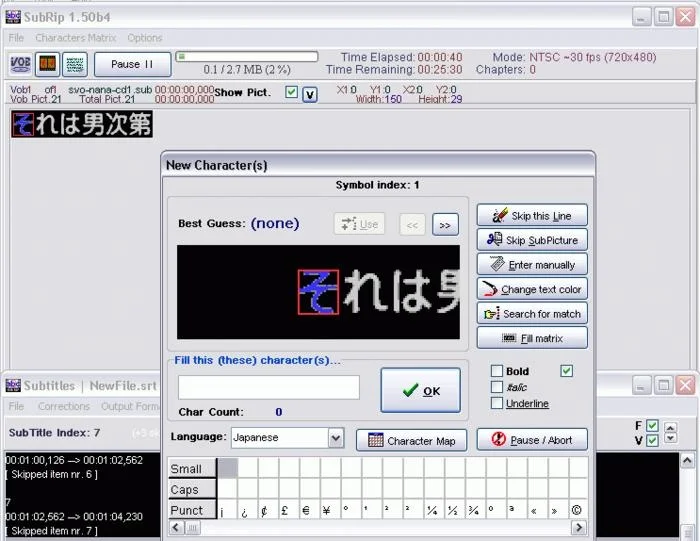Insert the left guillemet « symbol
700x541 pixels.
coord(538,510)
